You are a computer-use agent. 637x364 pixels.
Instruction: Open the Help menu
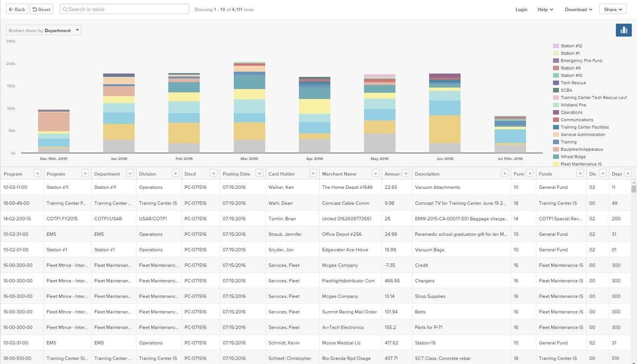tap(545, 9)
